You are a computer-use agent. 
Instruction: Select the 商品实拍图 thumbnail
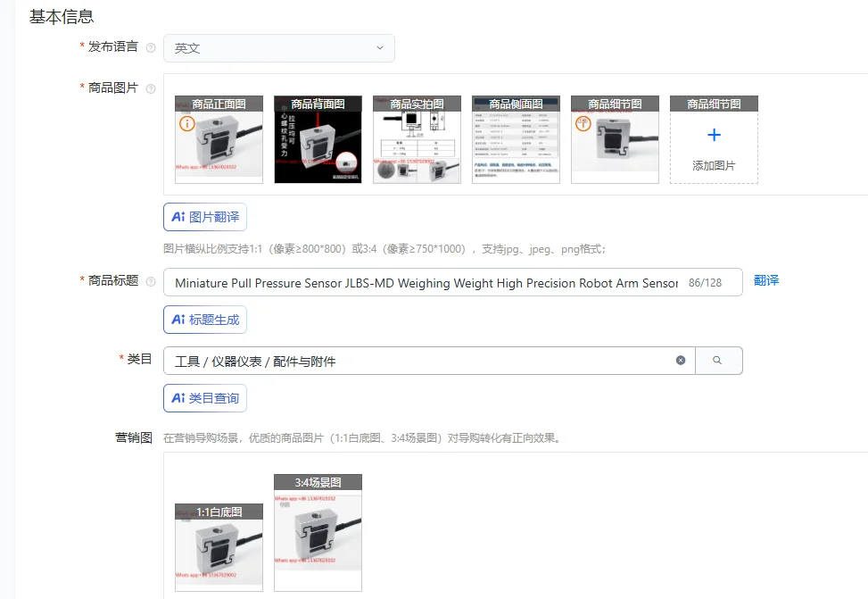(x=417, y=139)
